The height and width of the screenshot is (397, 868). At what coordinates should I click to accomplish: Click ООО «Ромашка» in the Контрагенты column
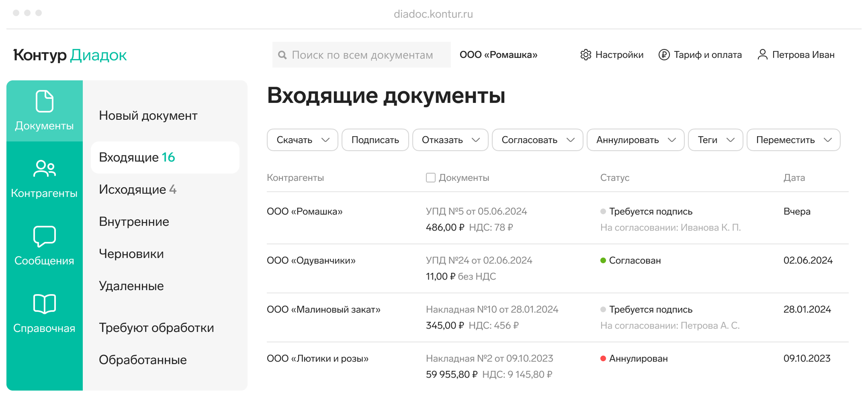(x=305, y=211)
